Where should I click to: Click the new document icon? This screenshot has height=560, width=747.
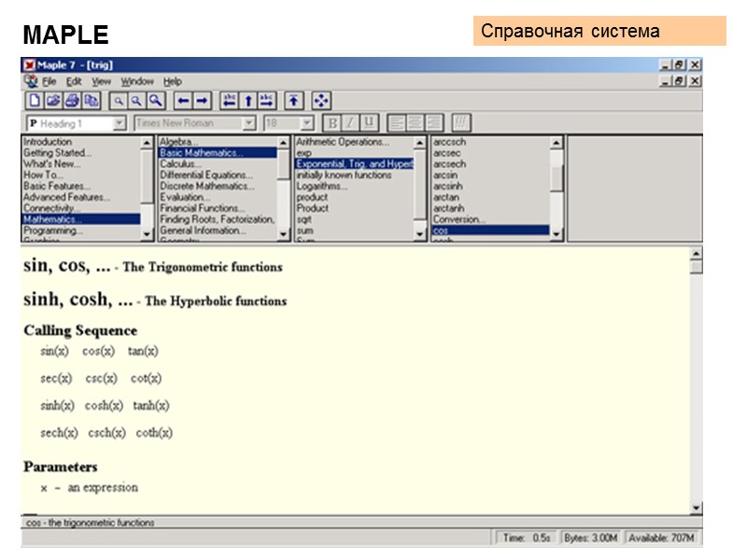tap(35, 101)
